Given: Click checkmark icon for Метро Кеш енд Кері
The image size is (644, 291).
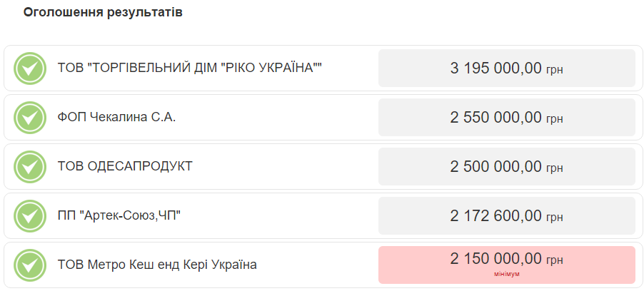Looking at the screenshot, I should coord(29,265).
